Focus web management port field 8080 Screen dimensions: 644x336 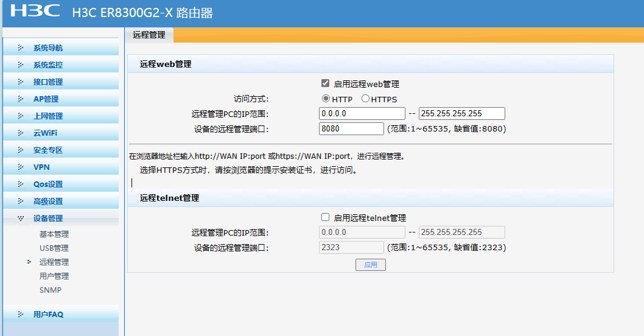[x=351, y=128]
